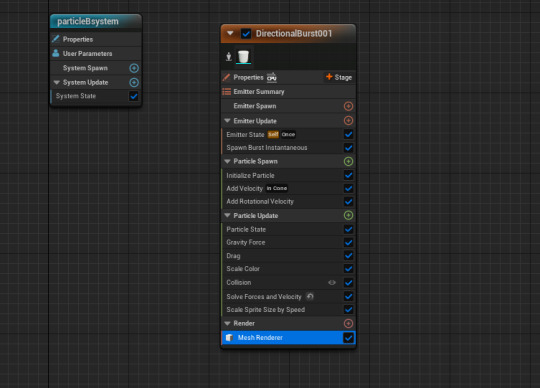Select the Emitter Spawn row
This screenshot has width=540, height=388.
point(288,106)
